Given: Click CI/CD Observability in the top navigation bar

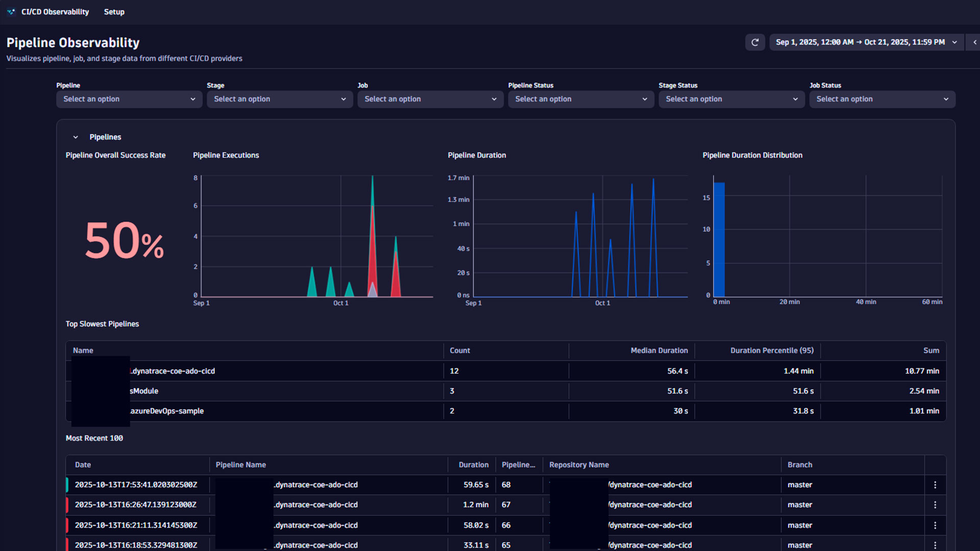Looking at the screenshot, I should click(x=55, y=12).
